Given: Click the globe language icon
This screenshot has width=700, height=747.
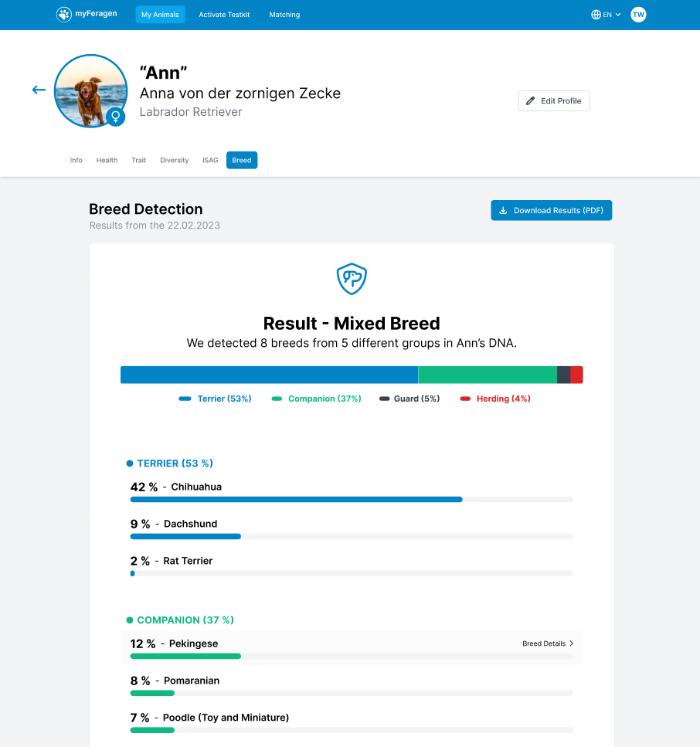Looking at the screenshot, I should pos(596,15).
